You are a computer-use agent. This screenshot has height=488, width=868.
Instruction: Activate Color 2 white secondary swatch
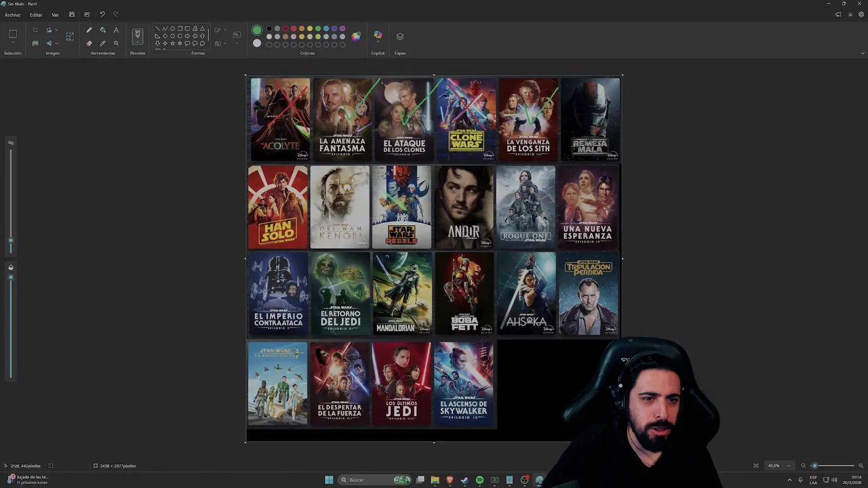pos(257,43)
